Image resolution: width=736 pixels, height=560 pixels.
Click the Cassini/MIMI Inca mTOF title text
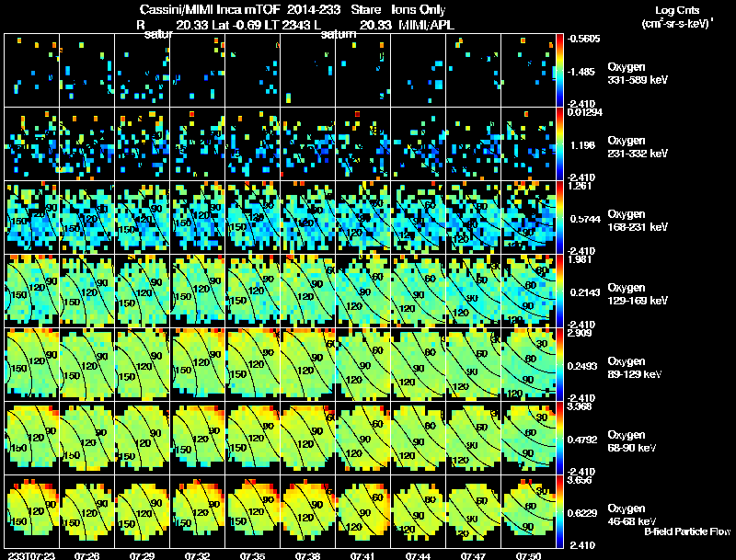click(x=210, y=9)
